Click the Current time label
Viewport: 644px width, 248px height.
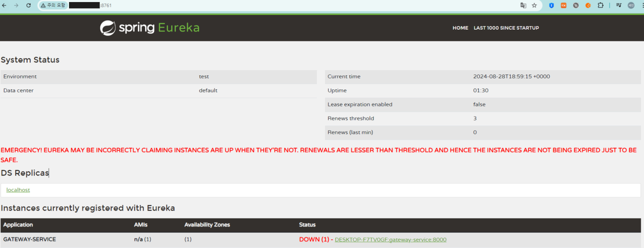(344, 76)
